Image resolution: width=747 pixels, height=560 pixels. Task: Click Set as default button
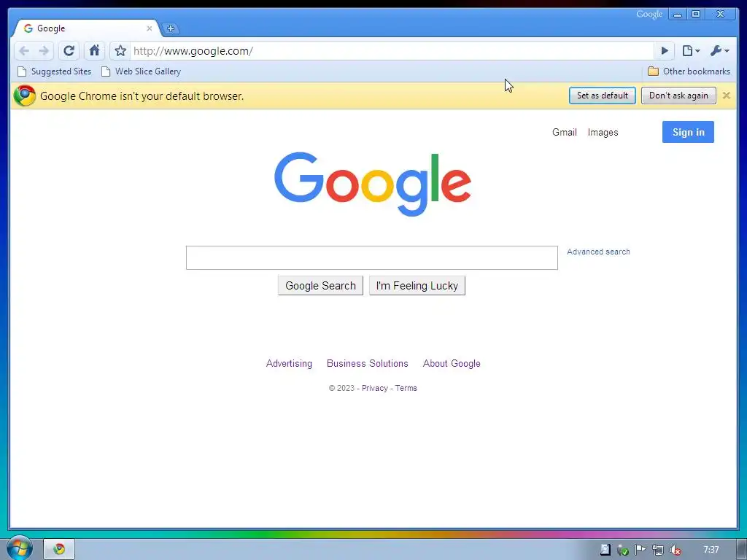click(x=602, y=96)
